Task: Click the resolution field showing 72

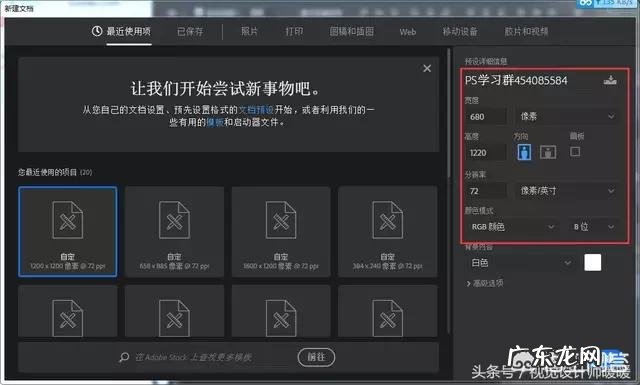Action: (486, 191)
